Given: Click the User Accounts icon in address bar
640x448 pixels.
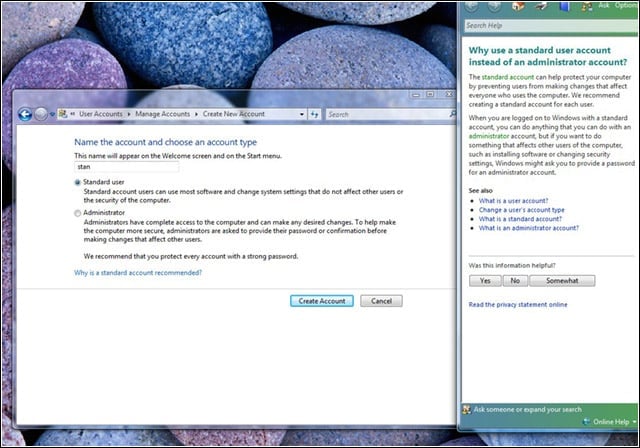Looking at the screenshot, I should 63,114.
